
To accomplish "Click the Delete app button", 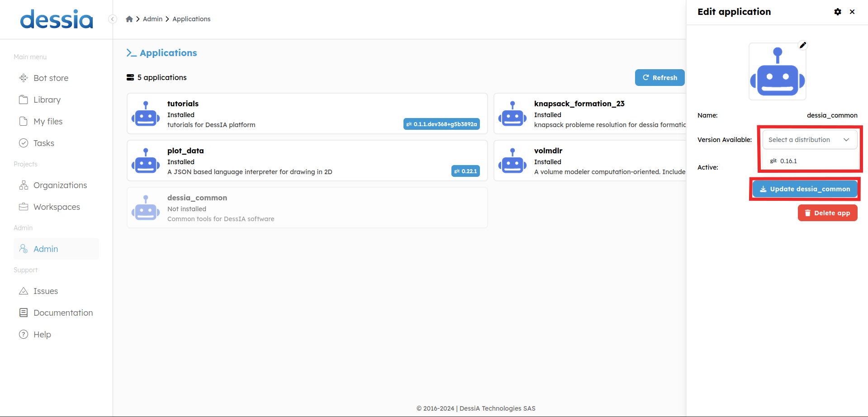I will point(828,213).
